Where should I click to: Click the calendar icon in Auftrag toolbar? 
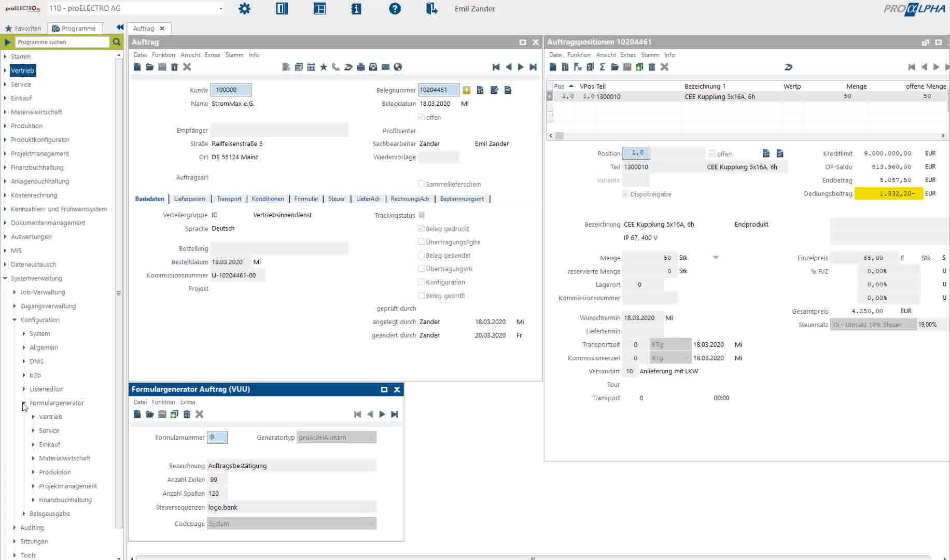coord(311,67)
